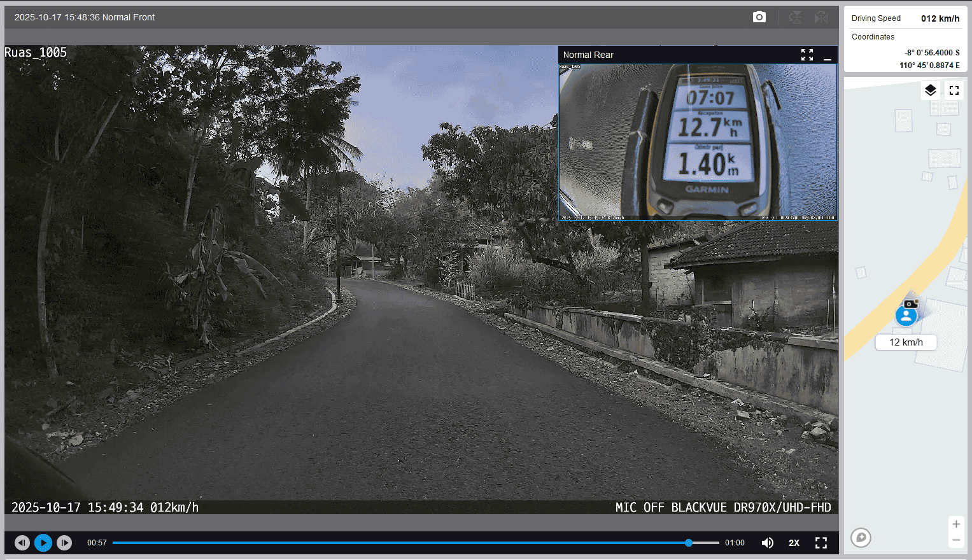This screenshot has width=972, height=560.
Task: Flip the video vertically
Action: click(x=795, y=17)
